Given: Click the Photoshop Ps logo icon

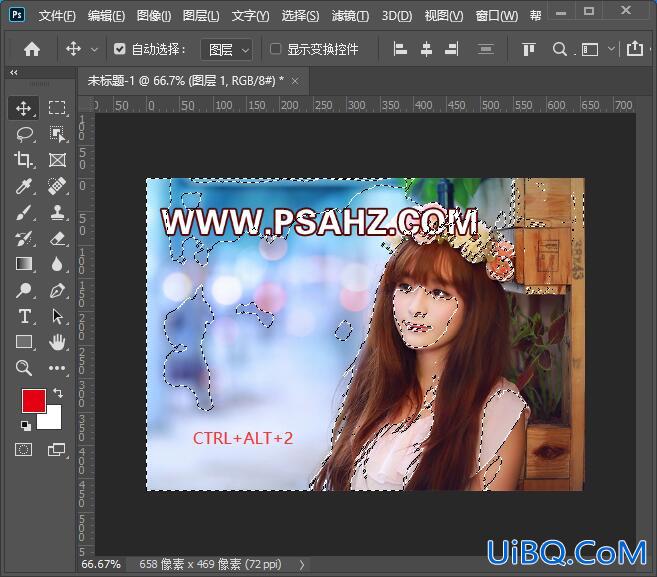Looking at the screenshot, I should (17, 16).
